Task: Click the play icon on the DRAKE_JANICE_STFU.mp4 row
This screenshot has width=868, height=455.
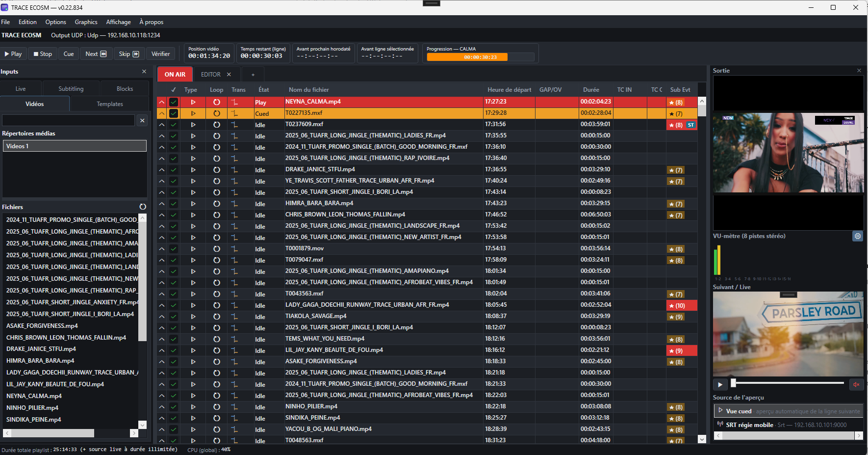Action: 193,170
